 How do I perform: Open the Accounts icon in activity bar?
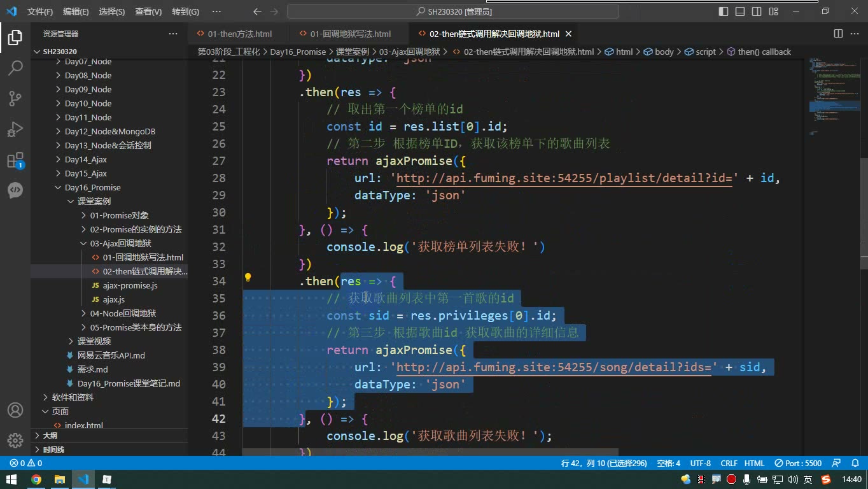click(15, 411)
